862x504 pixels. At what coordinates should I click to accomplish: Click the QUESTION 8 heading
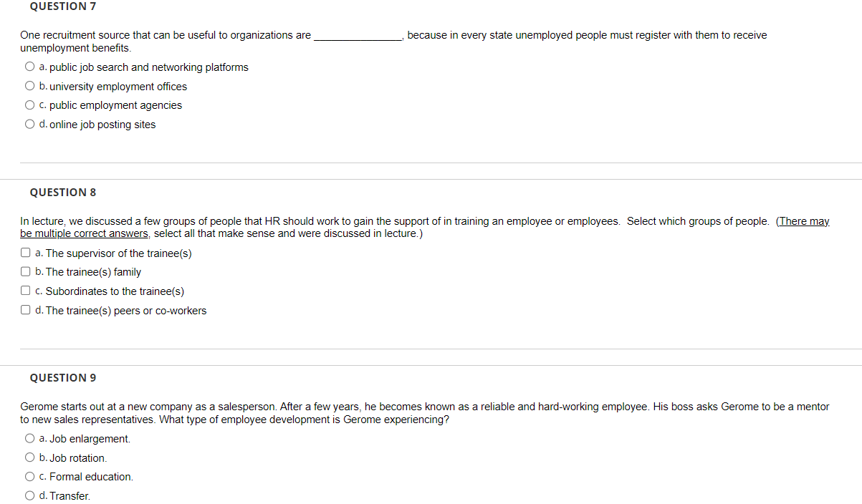[x=62, y=192]
